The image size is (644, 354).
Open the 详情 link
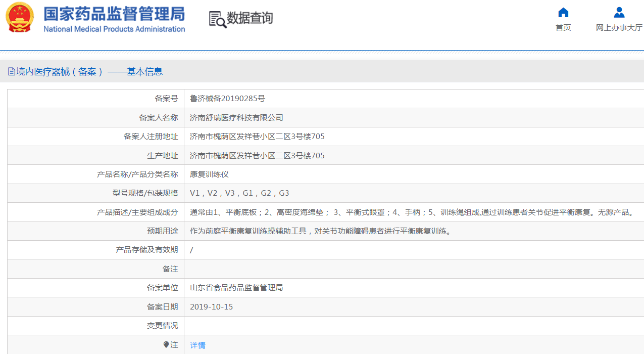click(197, 345)
